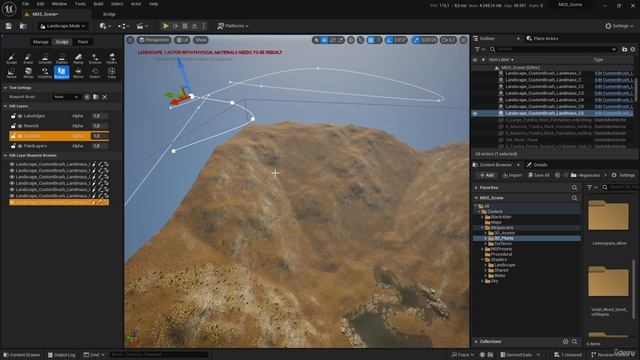
Task: Open the Tools menu
Action: pyautogui.click(x=80, y=4)
